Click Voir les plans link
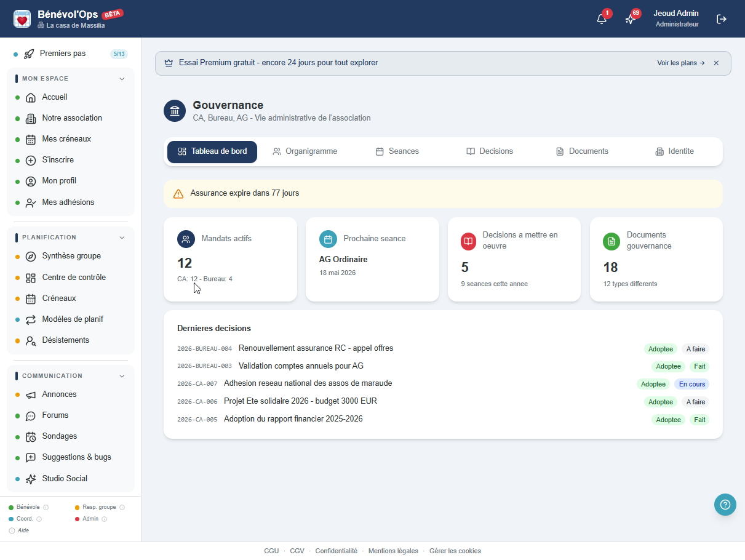This screenshot has width=745, height=560. (681, 63)
